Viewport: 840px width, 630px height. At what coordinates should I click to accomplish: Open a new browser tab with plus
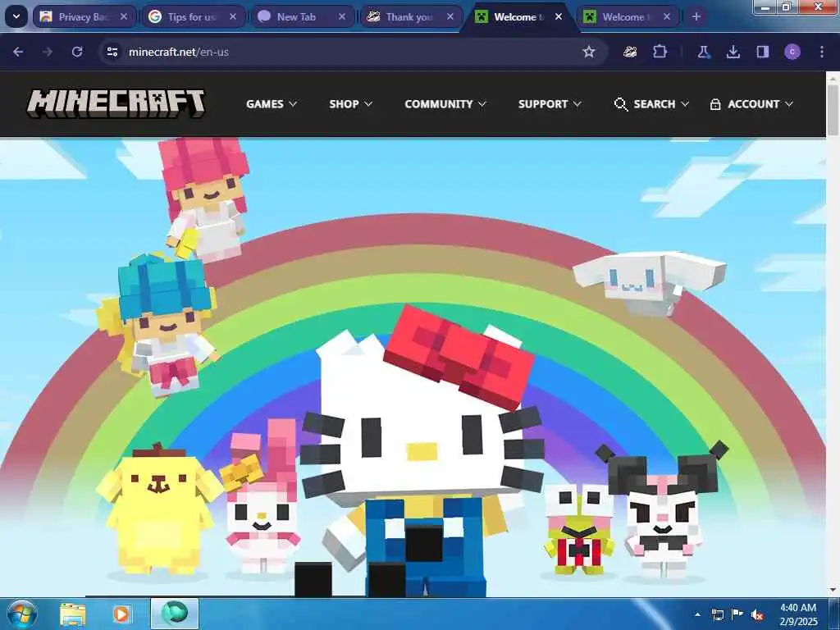click(x=696, y=16)
